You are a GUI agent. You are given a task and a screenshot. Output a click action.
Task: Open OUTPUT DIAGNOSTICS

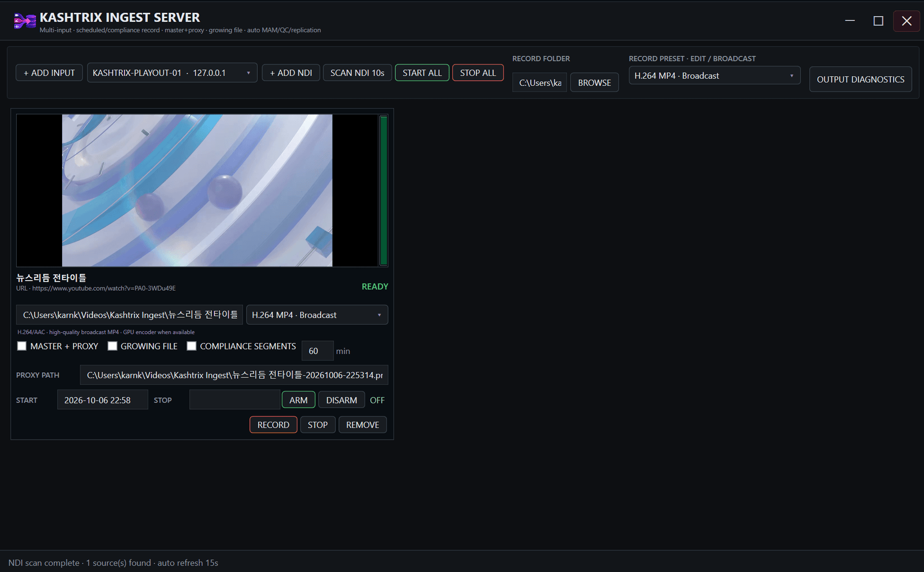860,79
